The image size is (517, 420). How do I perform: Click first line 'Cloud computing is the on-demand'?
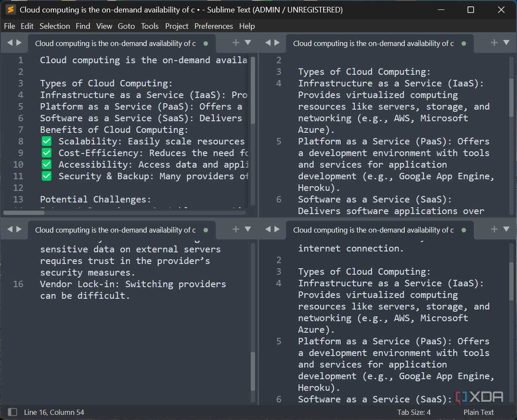(x=143, y=60)
